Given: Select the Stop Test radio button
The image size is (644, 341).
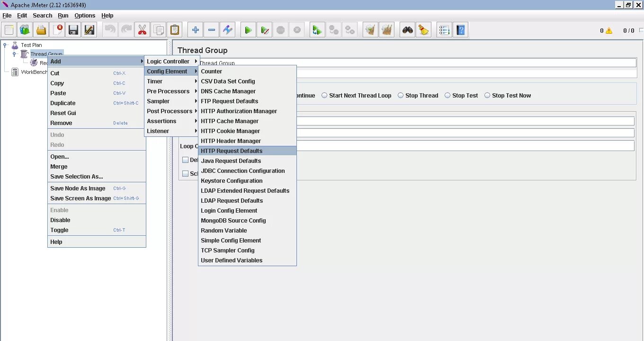Looking at the screenshot, I should (461, 95).
